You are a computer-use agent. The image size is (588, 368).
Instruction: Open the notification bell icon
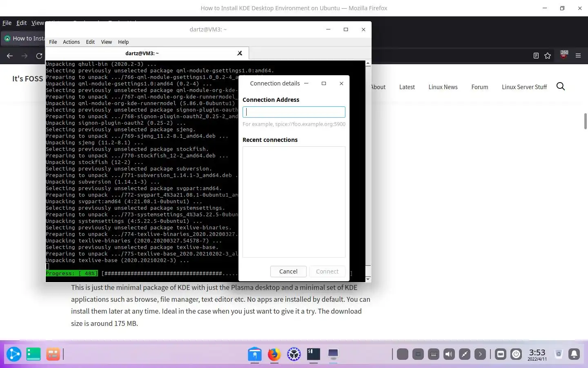pos(574,354)
